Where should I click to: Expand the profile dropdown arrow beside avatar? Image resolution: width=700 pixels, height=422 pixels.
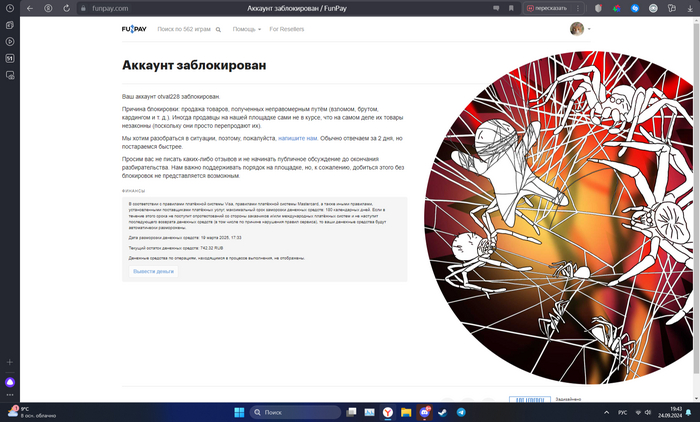(x=589, y=29)
